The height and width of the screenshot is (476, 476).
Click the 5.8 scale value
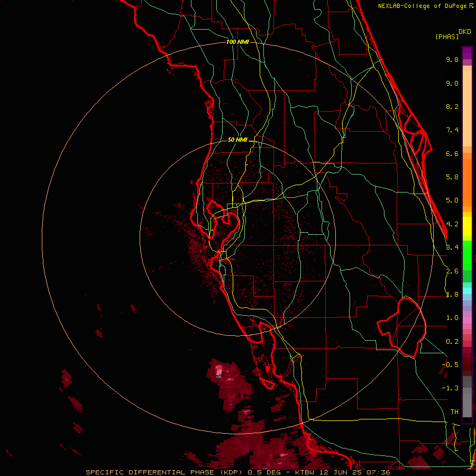[452, 177]
